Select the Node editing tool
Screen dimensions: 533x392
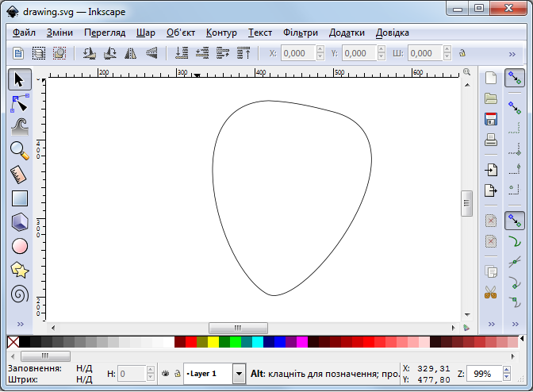pos(20,102)
